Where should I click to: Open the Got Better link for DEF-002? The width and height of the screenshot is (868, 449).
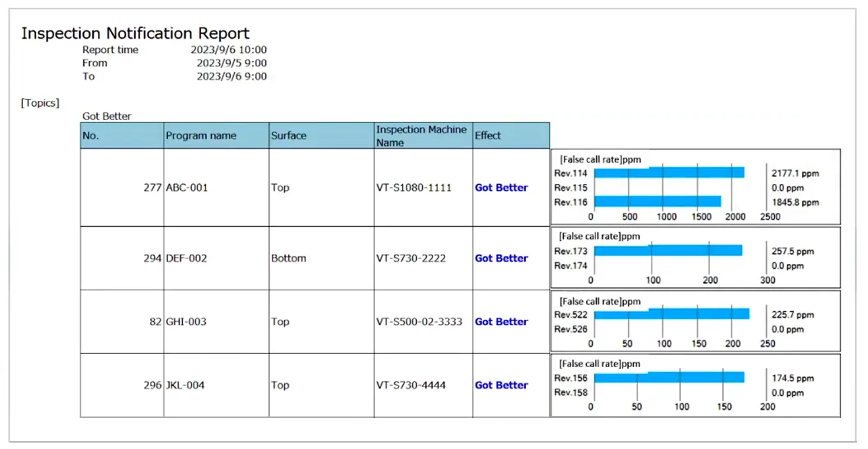click(x=501, y=258)
